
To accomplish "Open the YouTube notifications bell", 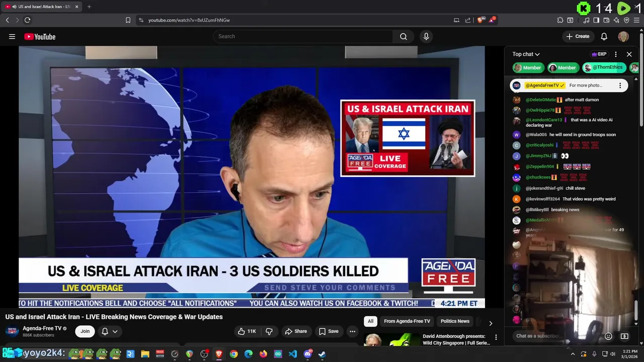I will click(x=604, y=36).
